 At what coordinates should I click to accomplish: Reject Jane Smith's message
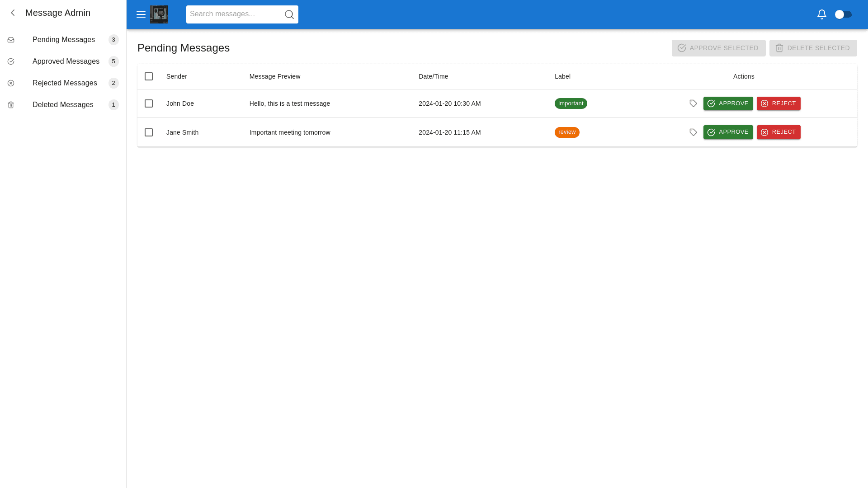coord(778,132)
